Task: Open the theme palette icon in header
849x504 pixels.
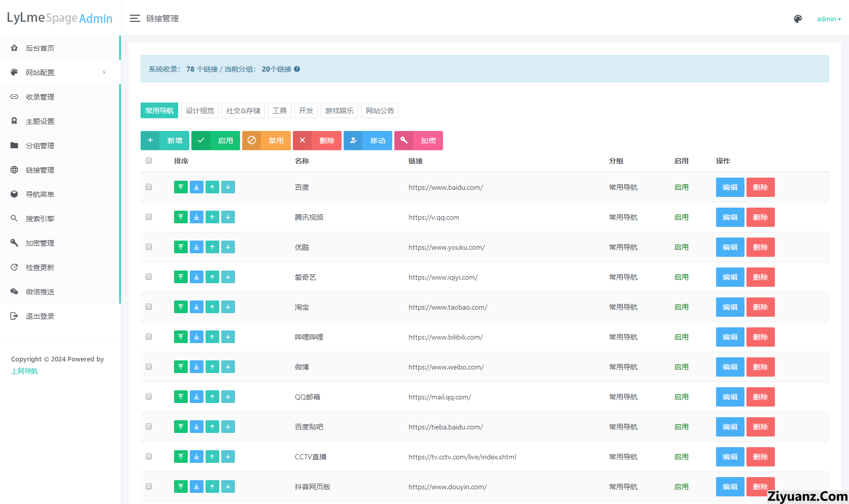Action: point(798,19)
